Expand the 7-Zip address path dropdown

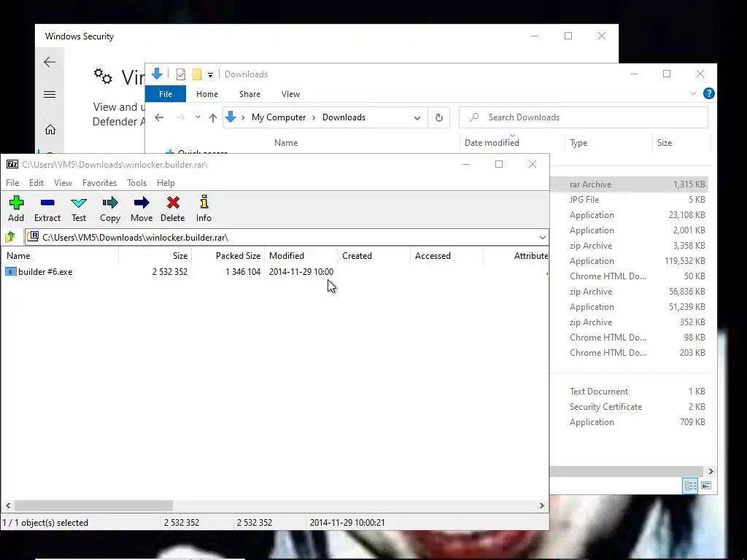pyautogui.click(x=542, y=237)
